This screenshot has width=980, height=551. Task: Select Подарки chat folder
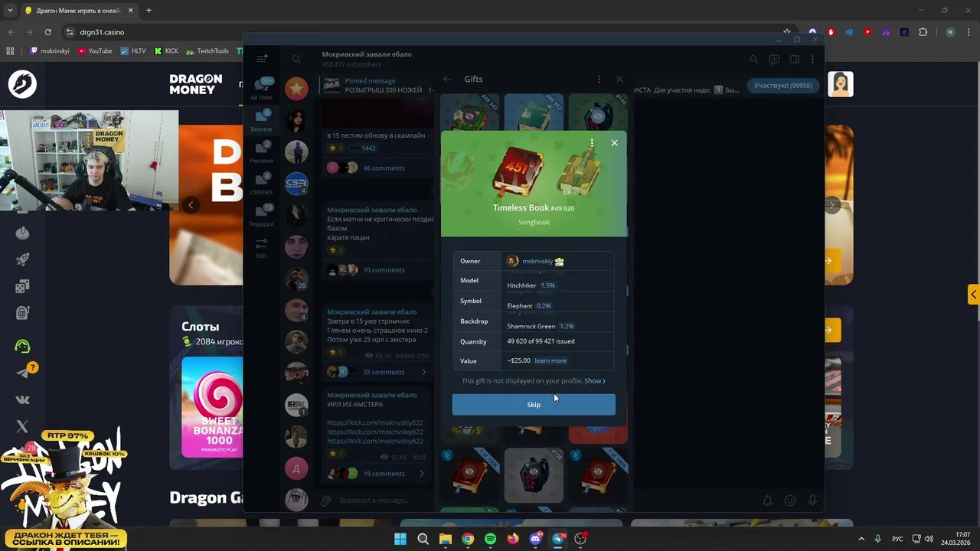[262, 215]
